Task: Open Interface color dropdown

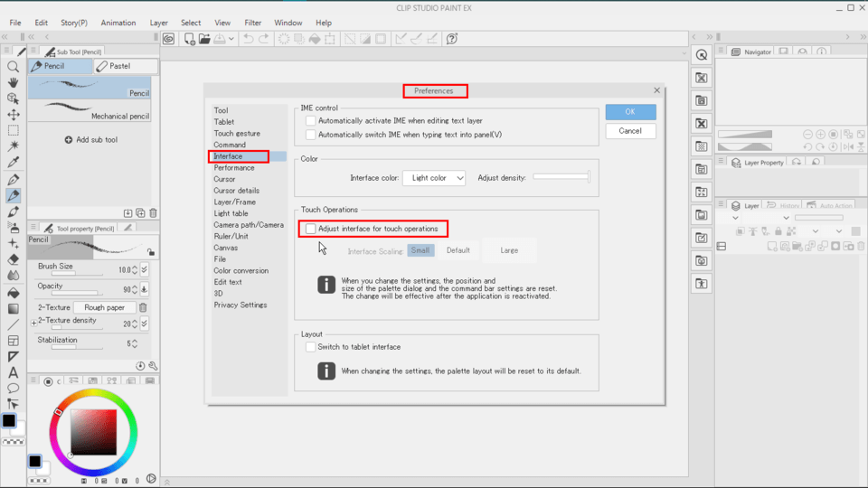Action: pos(434,178)
